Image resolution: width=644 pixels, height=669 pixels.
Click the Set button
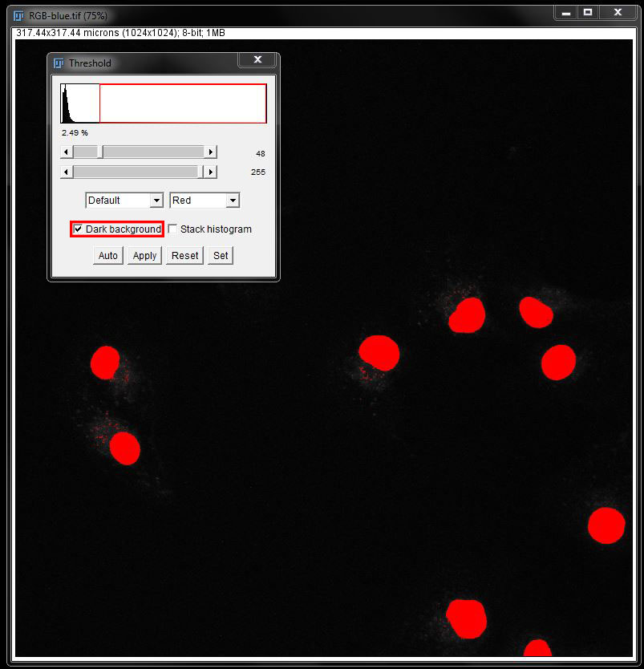tap(221, 256)
